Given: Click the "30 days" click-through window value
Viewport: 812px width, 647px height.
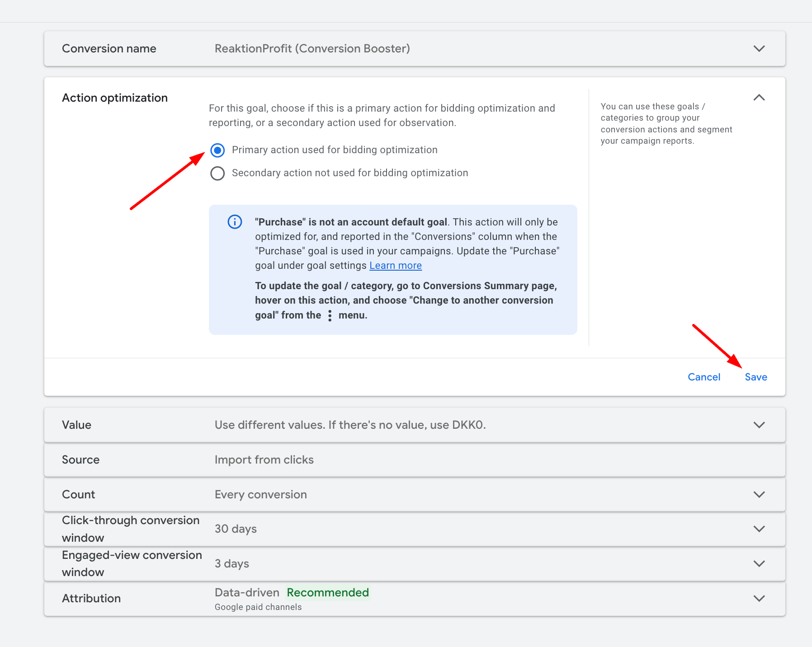Looking at the screenshot, I should point(236,529).
